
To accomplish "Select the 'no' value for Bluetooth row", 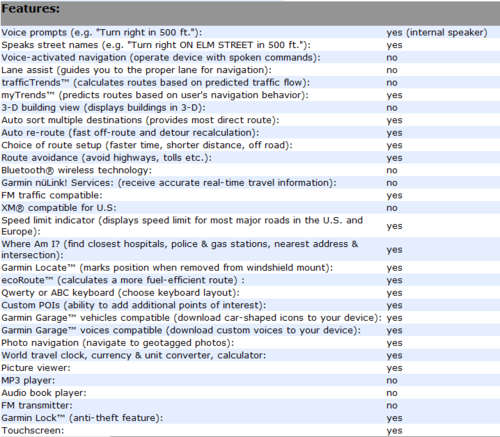I will [392, 170].
